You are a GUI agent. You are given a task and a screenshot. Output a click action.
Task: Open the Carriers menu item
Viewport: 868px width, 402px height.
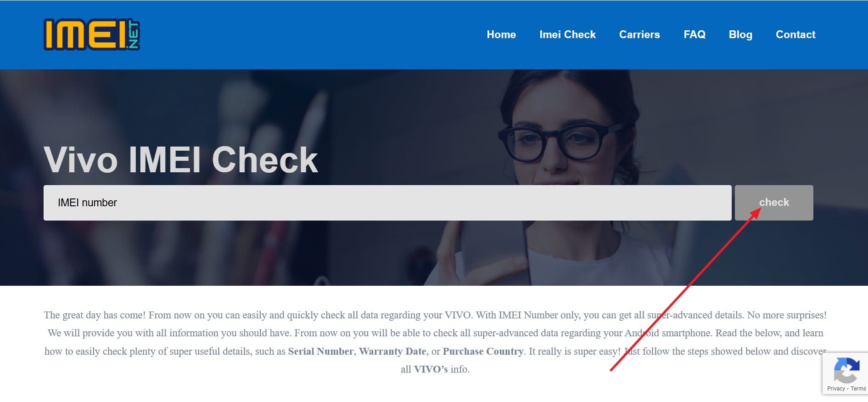pos(639,34)
